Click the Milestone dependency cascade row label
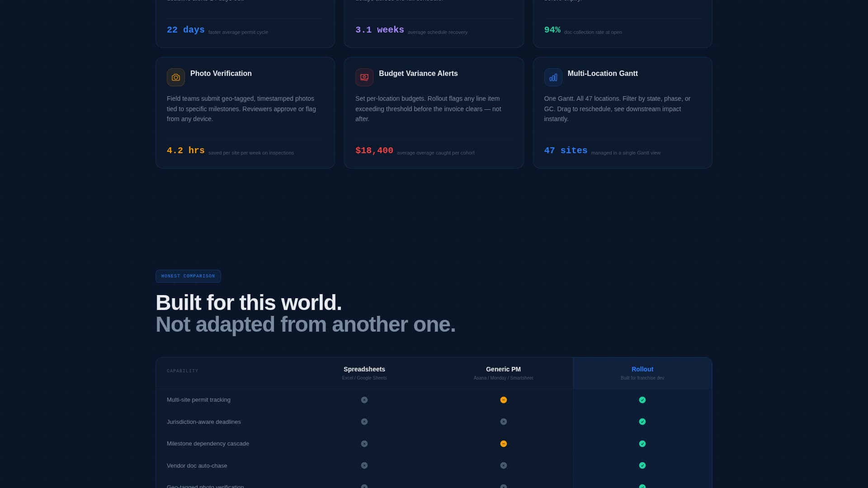The height and width of the screenshot is (488, 868). tap(208, 444)
